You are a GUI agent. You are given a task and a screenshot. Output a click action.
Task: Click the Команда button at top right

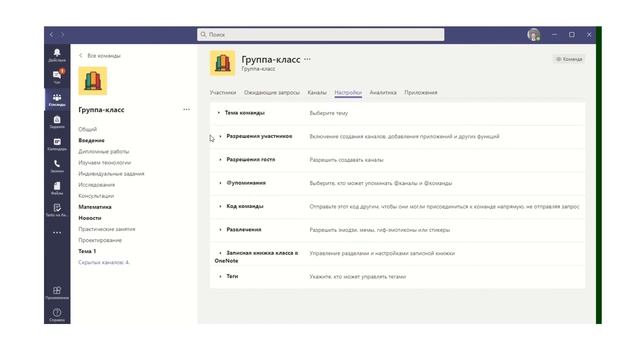click(569, 59)
